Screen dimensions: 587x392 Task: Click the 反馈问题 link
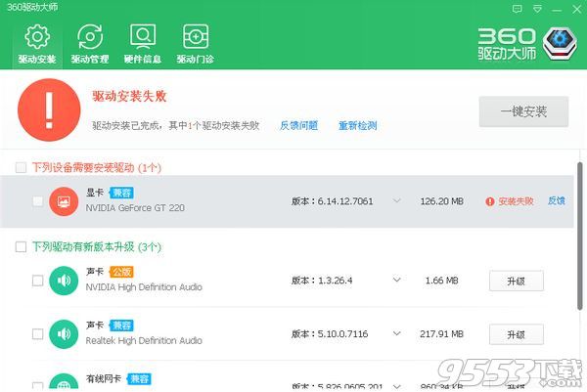(x=298, y=126)
